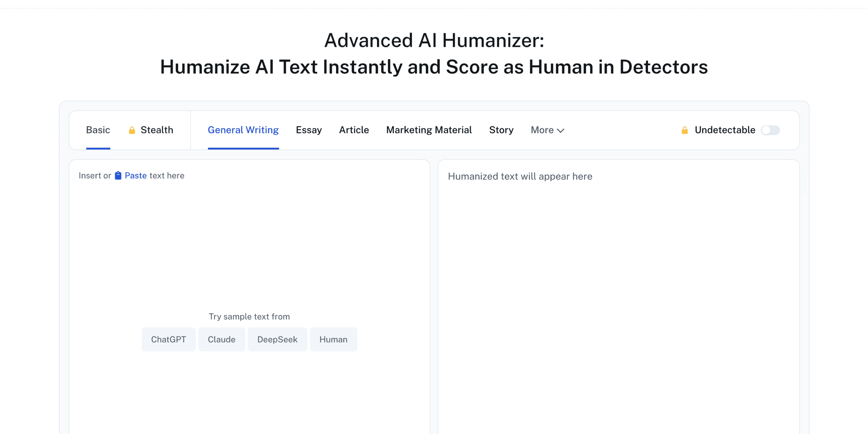The image size is (868, 434).
Task: Click the 'Undetectable' label text
Action: click(725, 130)
